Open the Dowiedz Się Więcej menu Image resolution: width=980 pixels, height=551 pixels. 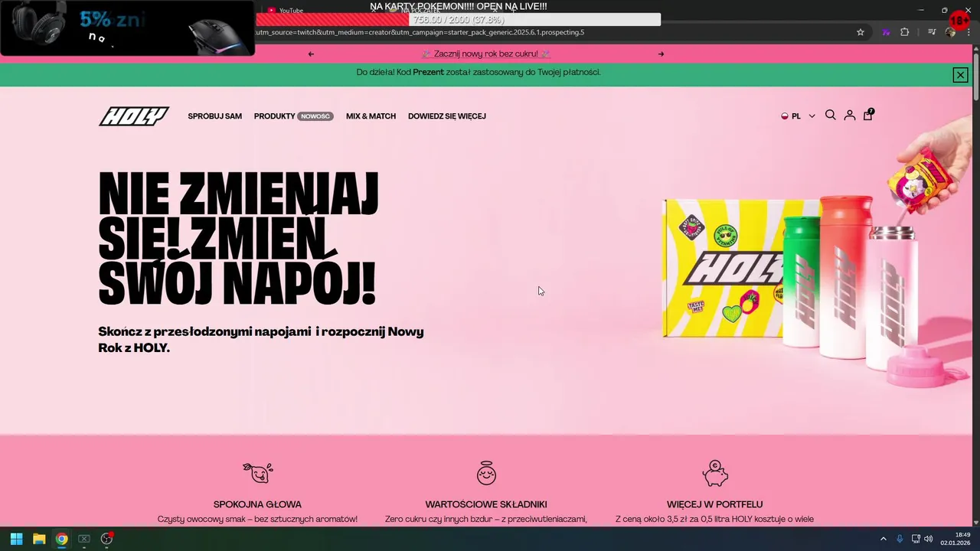(447, 116)
